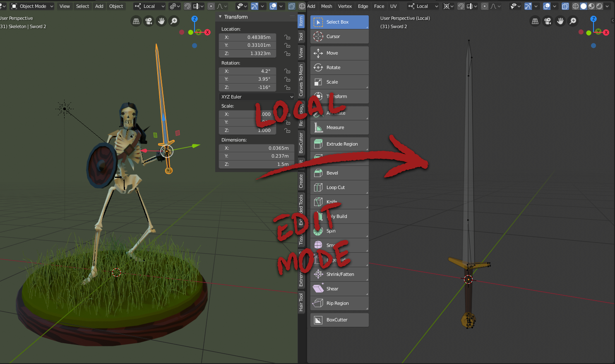Select the Select Box tool

(339, 22)
